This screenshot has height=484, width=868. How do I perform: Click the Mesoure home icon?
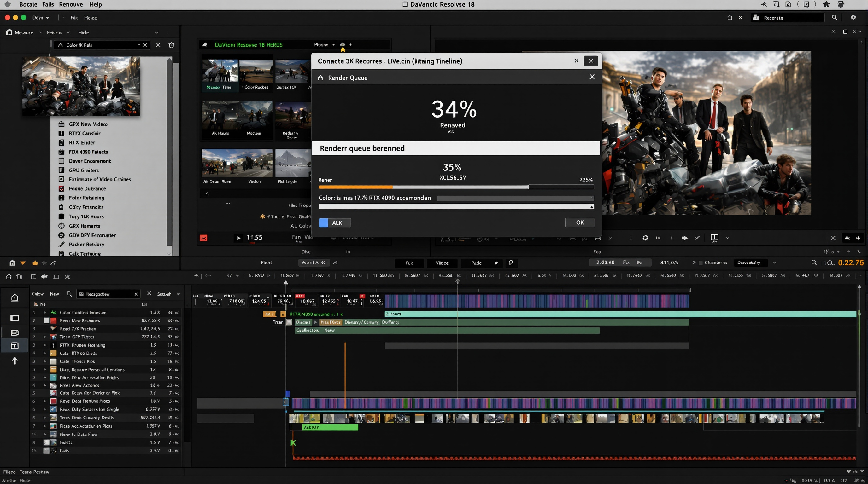9,32
